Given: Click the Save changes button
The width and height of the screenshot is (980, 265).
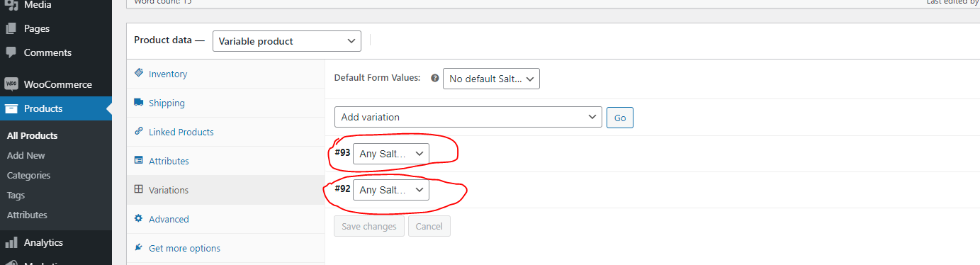Looking at the screenshot, I should [369, 226].
